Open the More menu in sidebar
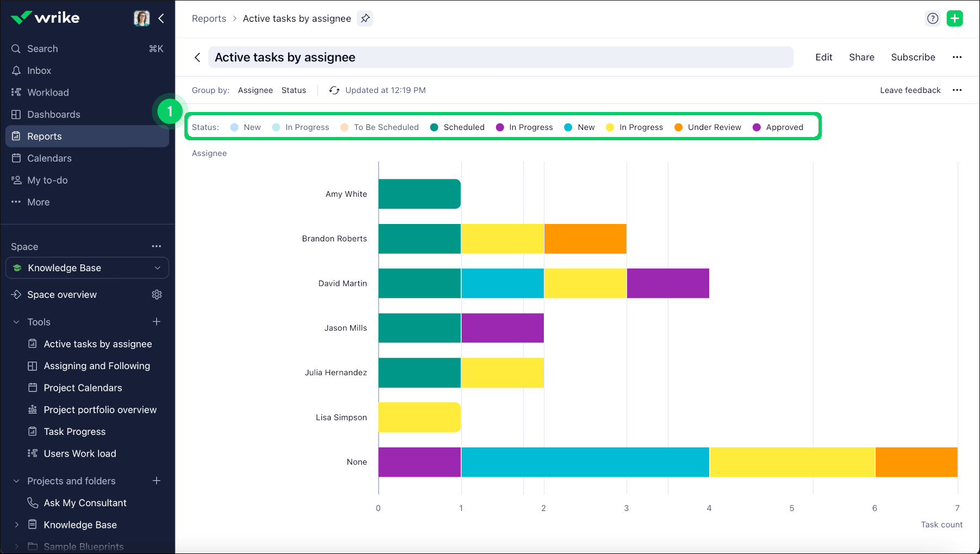The height and width of the screenshot is (554, 980). pyautogui.click(x=38, y=202)
